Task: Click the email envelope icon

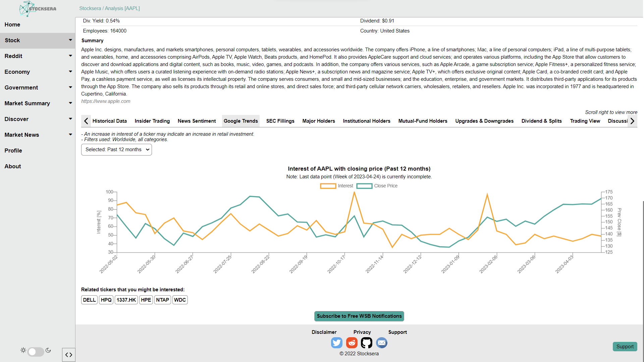Action: pyautogui.click(x=381, y=343)
